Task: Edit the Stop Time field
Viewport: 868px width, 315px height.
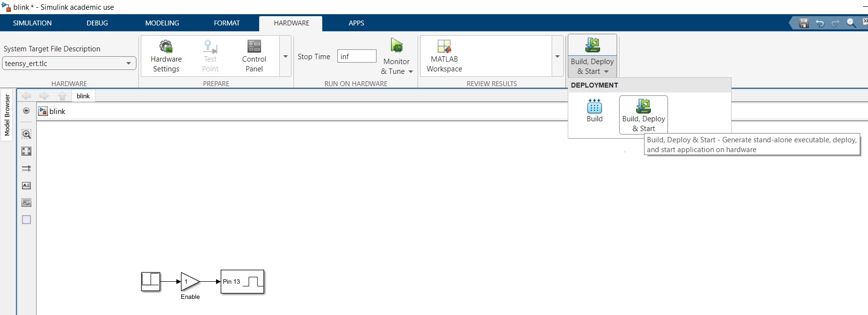Action: click(x=357, y=56)
